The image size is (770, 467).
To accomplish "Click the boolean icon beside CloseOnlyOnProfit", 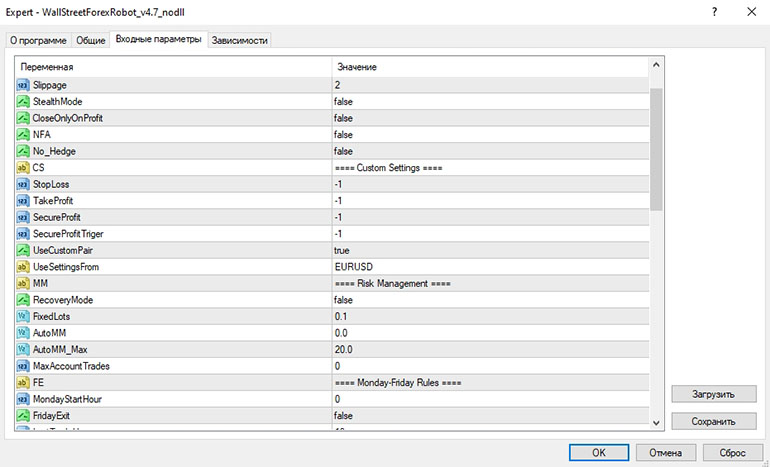I will pyautogui.click(x=23, y=118).
